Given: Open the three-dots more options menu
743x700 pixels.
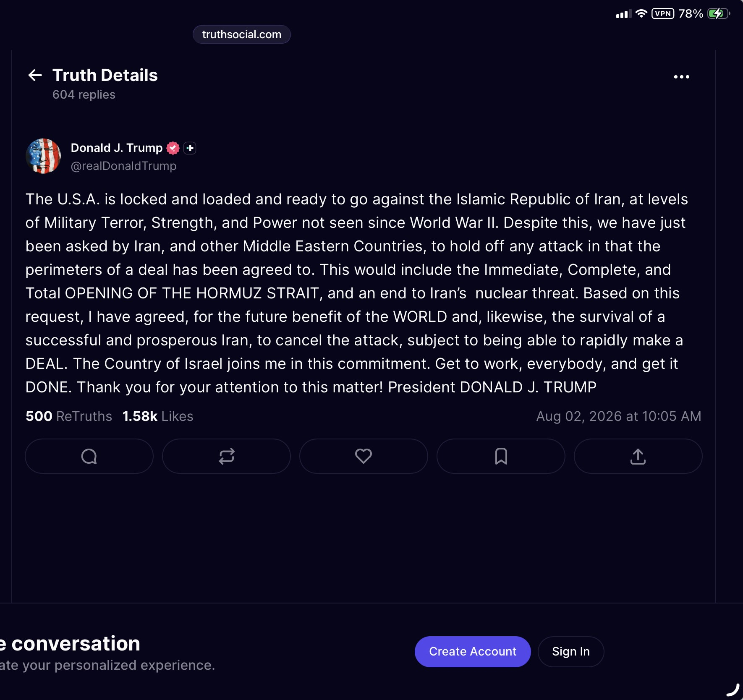Looking at the screenshot, I should tap(681, 77).
